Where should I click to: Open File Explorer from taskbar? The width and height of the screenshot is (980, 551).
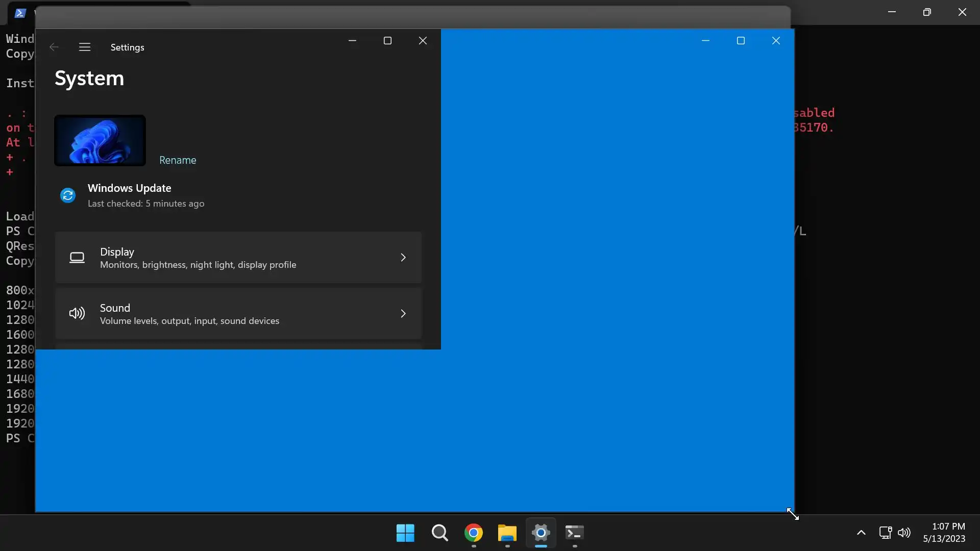[x=507, y=533]
